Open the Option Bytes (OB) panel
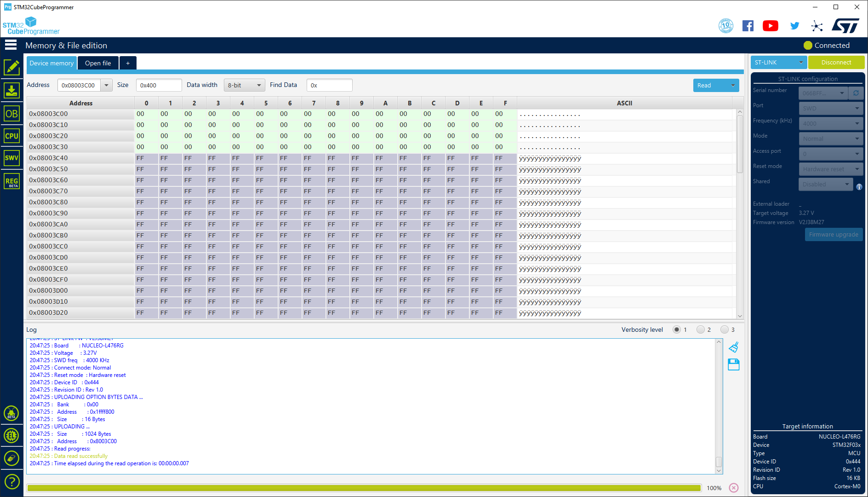Viewport: 868px width, 497px height. pyautogui.click(x=11, y=114)
